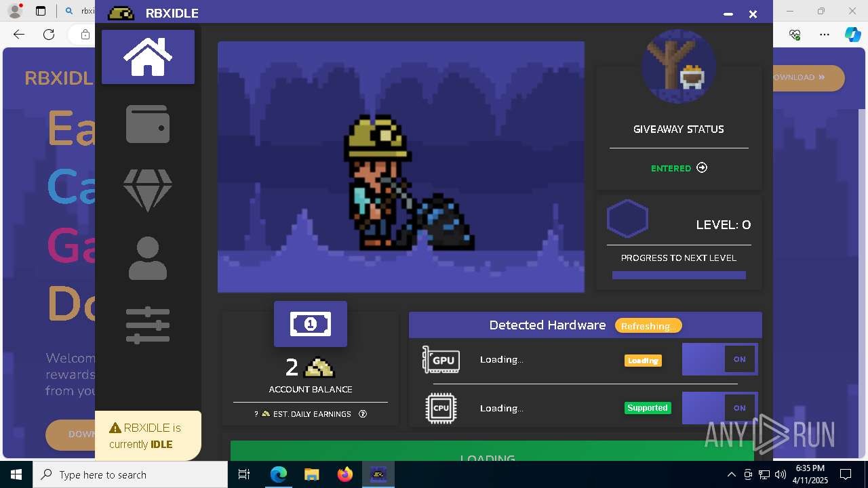The image size is (868, 488).
Task: Click the green LOADING button
Action: (492, 451)
